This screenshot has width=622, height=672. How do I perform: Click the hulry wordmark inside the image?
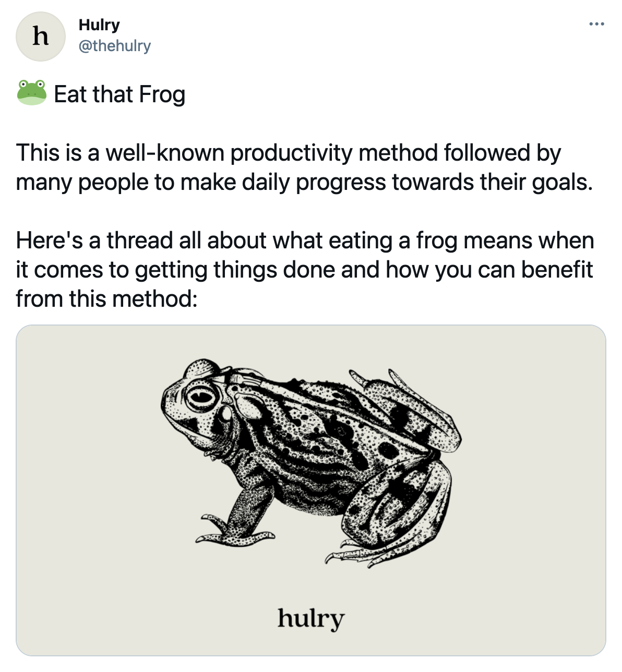coord(311,618)
